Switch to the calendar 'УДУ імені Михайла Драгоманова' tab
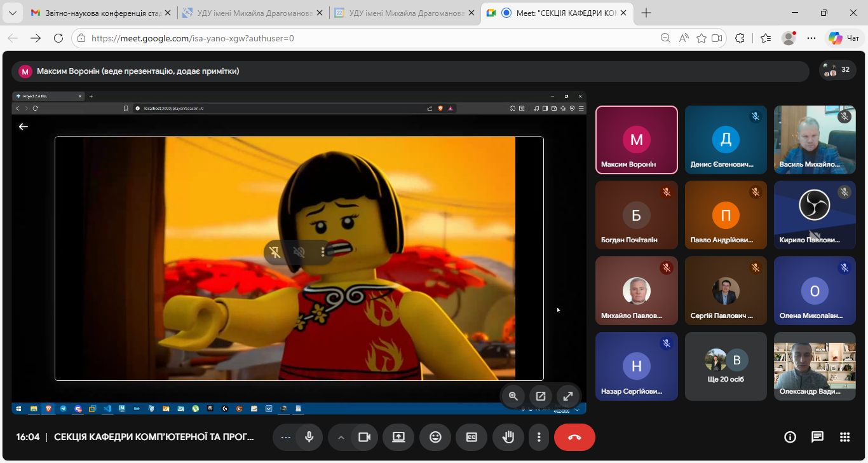Screen dimensions: 868x463 (x=404, y=13)
